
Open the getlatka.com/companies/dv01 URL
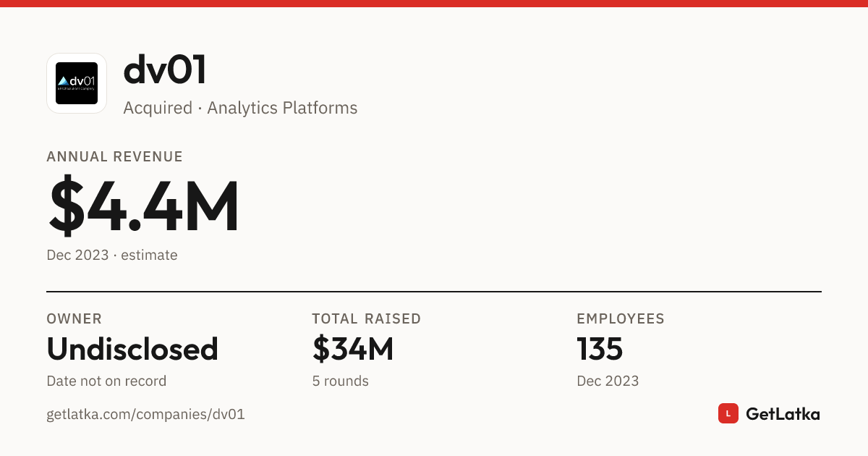(145, 415)
